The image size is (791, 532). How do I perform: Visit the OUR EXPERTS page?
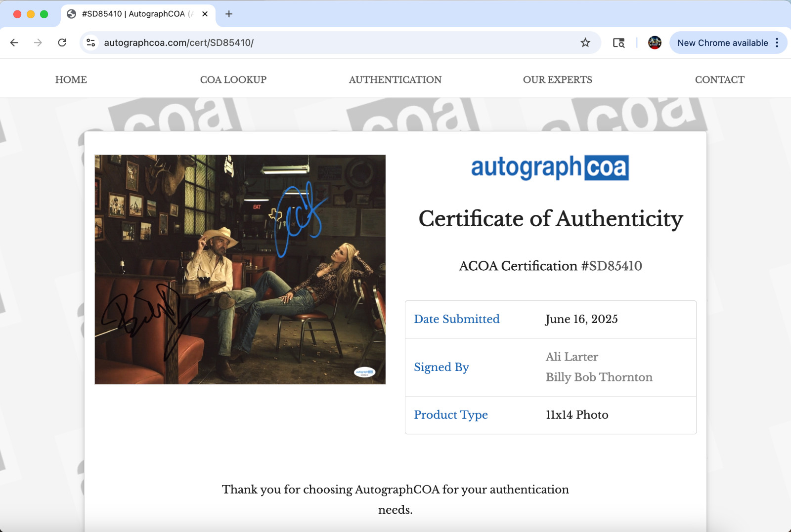[558, 80]
